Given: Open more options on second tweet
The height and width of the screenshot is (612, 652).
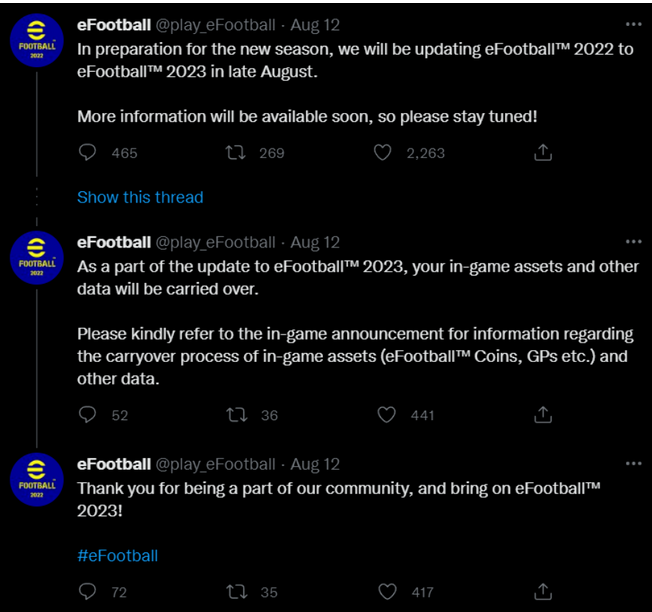Looking at the screenshot, I should 633,242.
